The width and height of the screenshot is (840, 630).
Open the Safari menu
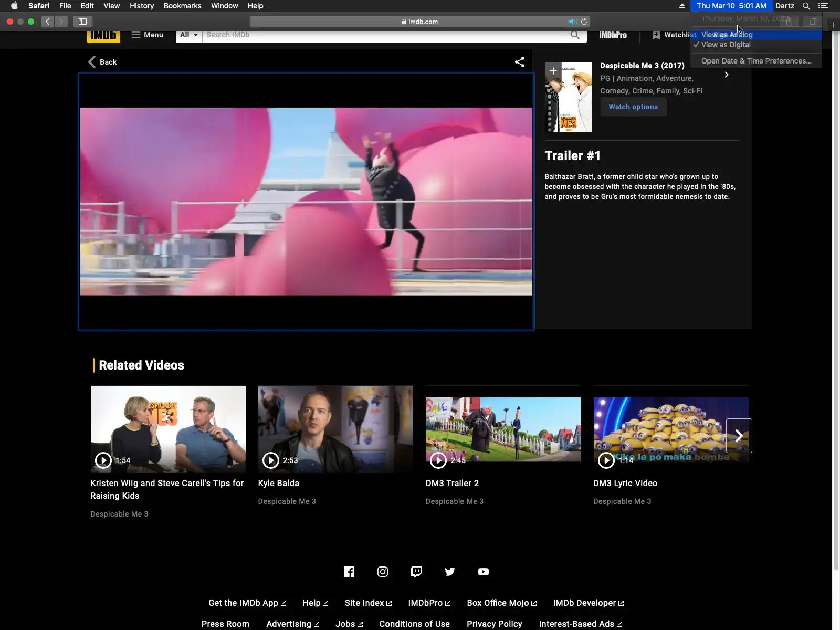pyautogui.click(x=39, y=6)
